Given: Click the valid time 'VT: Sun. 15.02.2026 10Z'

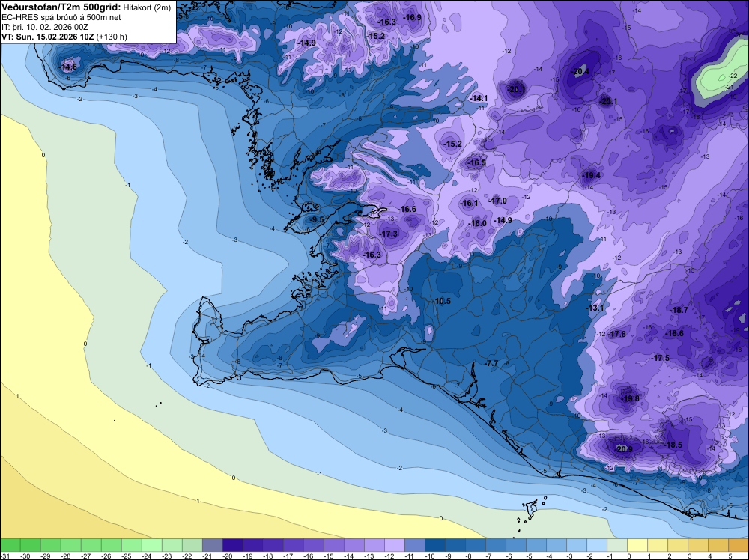Looking at the screenshot, I should 48,37.
